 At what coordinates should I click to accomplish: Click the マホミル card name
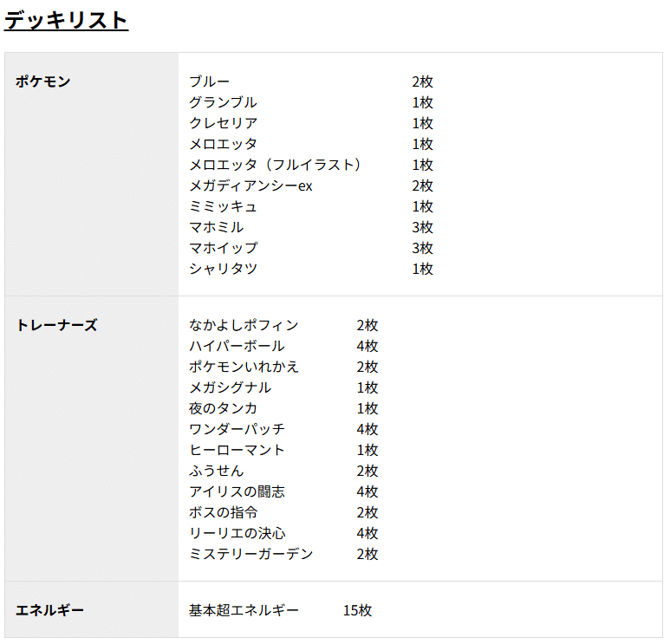point(216,227)
